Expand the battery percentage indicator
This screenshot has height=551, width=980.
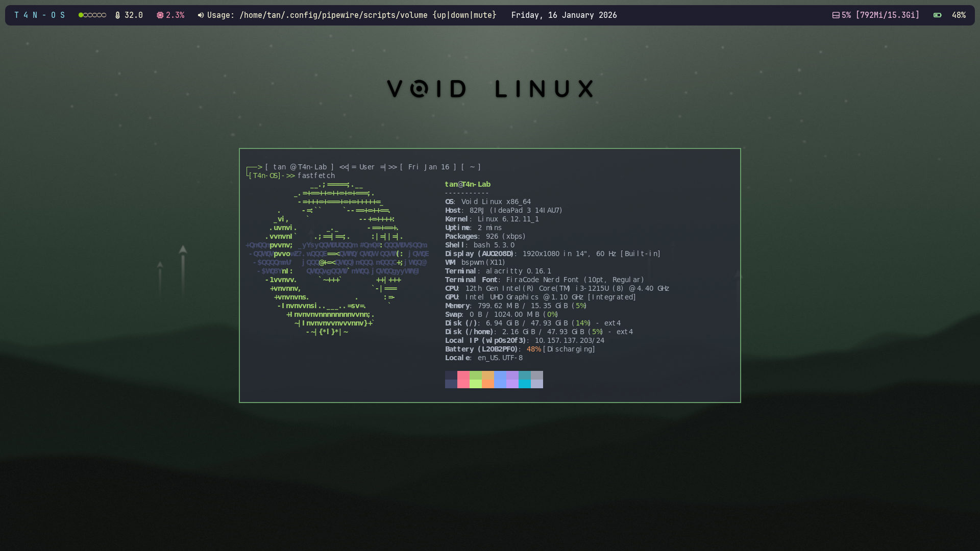959,15
